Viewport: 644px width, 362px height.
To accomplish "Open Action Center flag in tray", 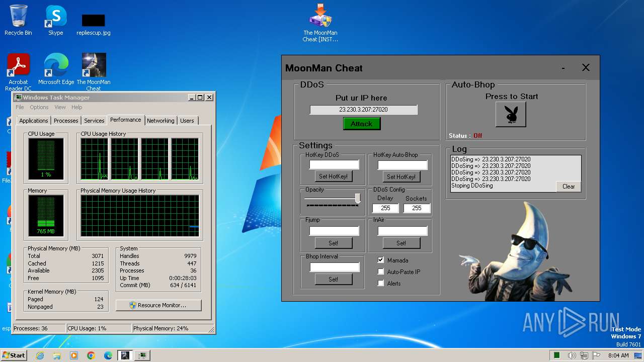I will point(597,355).
